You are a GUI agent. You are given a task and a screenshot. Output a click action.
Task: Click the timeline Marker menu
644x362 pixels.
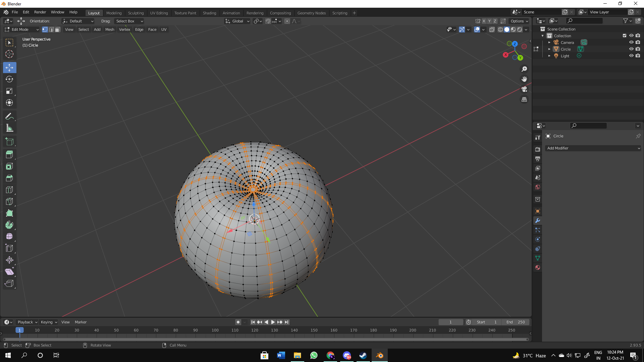(x=80, y=322)
